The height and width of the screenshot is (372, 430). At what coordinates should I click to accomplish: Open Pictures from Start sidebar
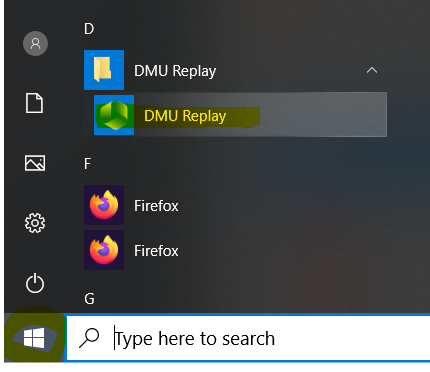pos(35,163)
